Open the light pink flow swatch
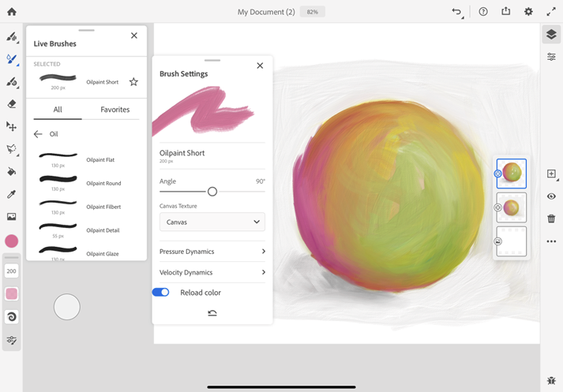The height and width of the screenshot is (392, 563). (12, 293)
